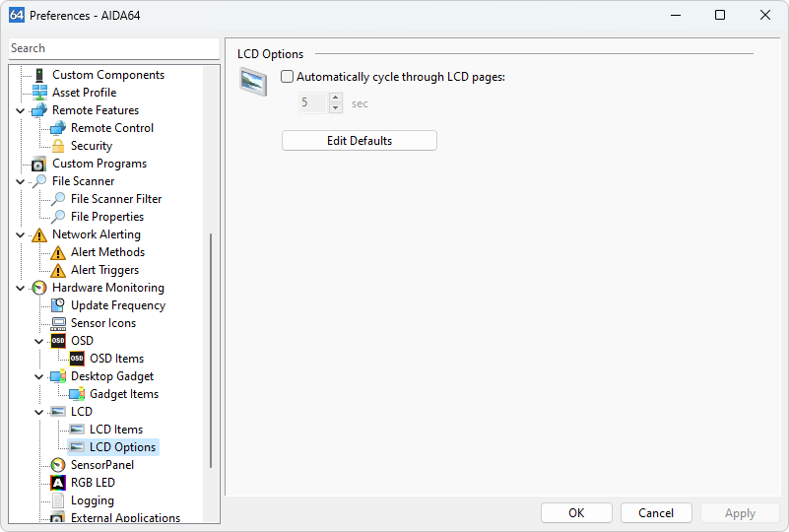Screen dimensions: 789x532
Task: Click the OSD Items icon
Action: (77, 359)
